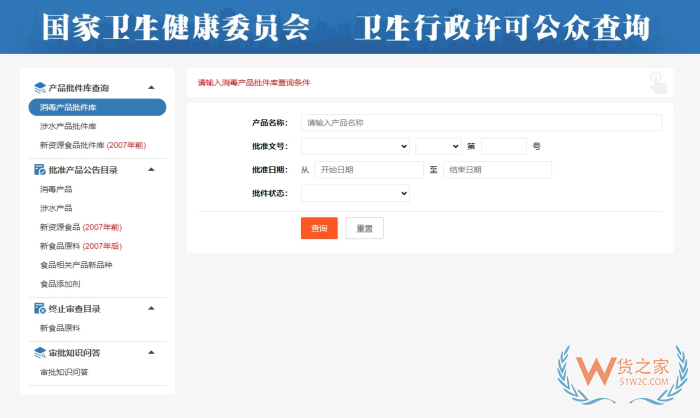The width and height of the screenshot is (700, 418).
Task: Open 食品相关产品新品种 list
Action: tap(76, 265)
